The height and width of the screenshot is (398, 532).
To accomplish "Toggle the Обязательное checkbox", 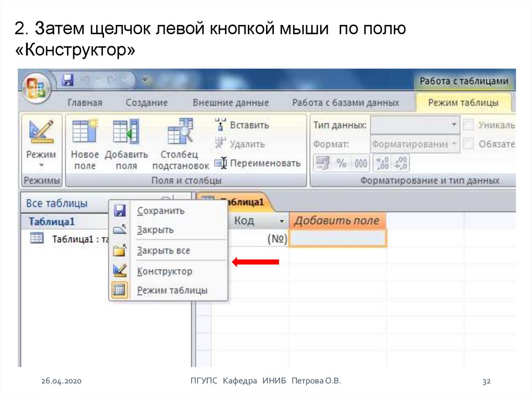I will point(468,144).
